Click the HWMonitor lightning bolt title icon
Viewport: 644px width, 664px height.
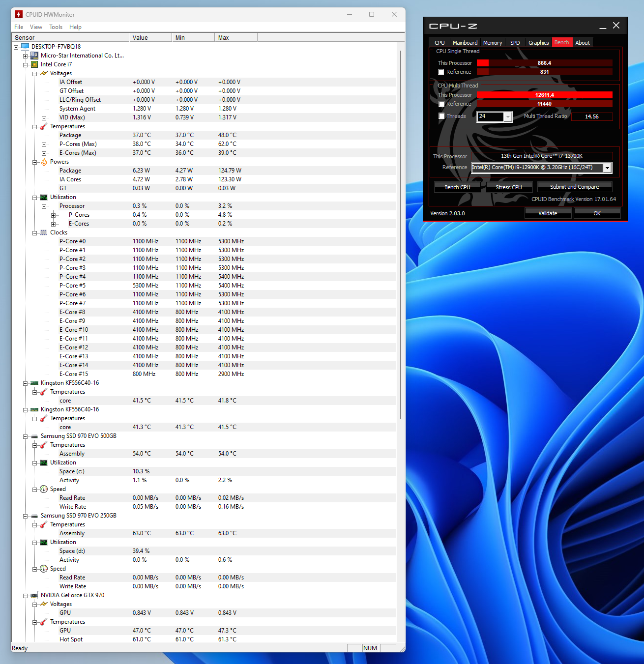pyautogui.click(x=19, y=14)
